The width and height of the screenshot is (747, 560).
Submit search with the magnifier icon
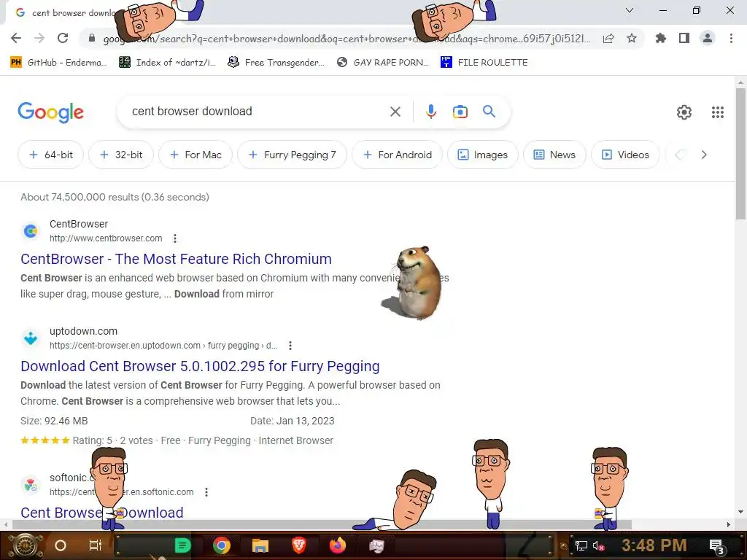pyautogui.click(x=489, y=112)
